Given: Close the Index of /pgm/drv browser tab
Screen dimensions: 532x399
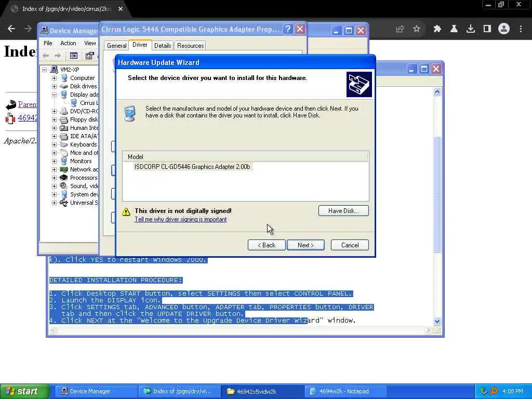Looking at the screenshot, I should coord(121,9).
